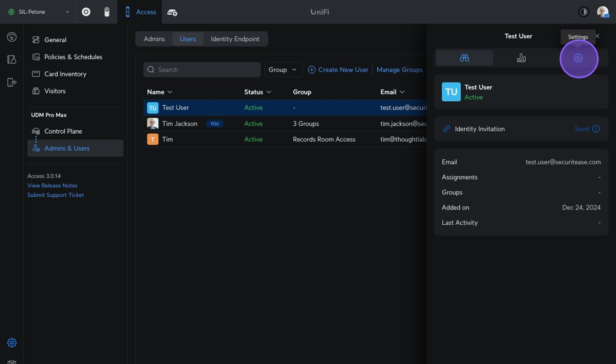Click the UniFi Protect camera icon
Screen dimensions: 616x364
click(x=107, y=12)
